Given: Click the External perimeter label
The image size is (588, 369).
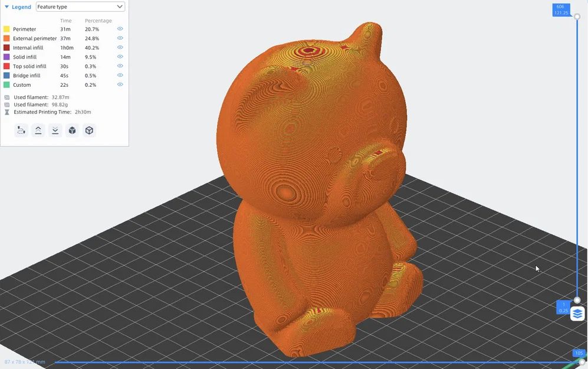Looking at the screenshot, I should (35, 38).
